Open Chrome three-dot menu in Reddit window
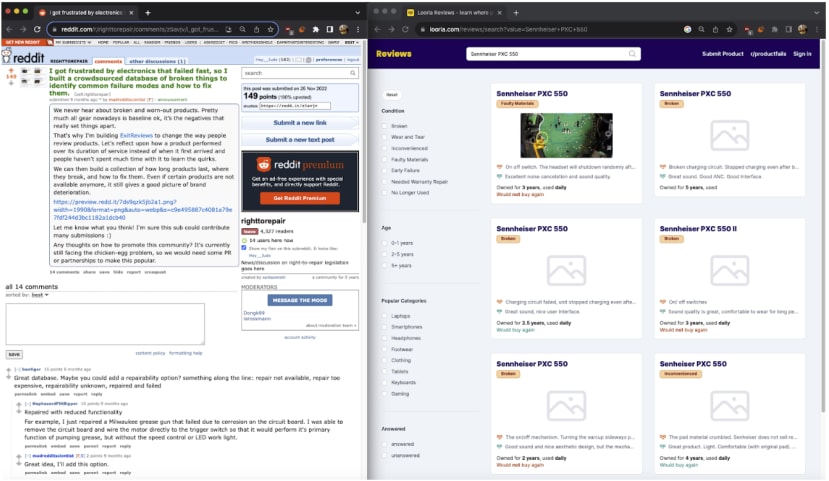This screenshot has width=829, height=481. [358, 29]
